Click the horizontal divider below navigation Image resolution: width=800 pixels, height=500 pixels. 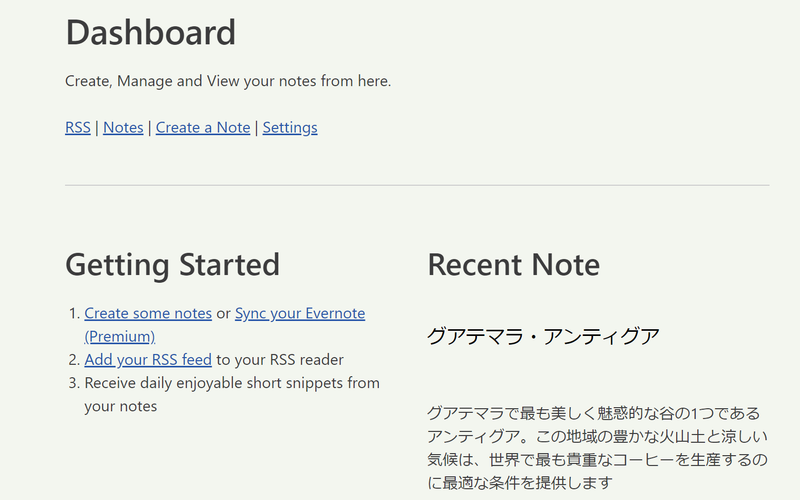click(417, 185)
